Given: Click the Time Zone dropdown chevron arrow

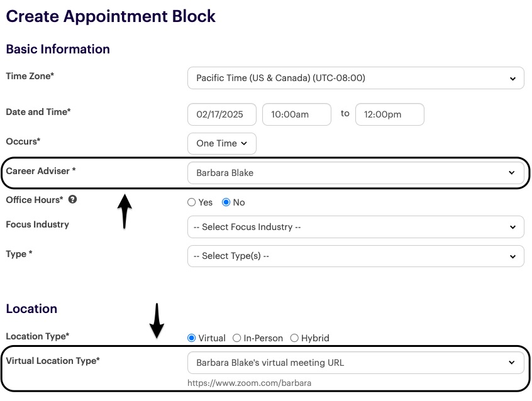Looking at the screenshot, I should click(x=513, y=79).
